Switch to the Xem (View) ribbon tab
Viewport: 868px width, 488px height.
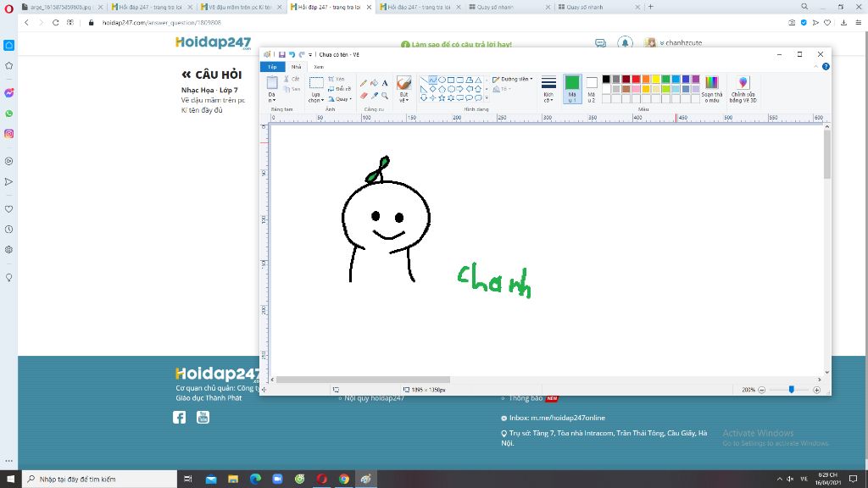[319, 67]
